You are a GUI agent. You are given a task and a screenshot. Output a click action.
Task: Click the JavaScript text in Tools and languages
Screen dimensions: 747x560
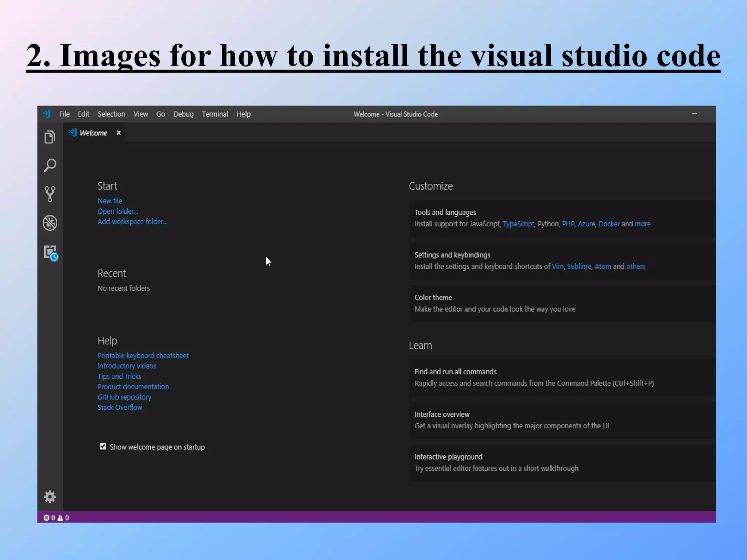pyautogui.click(x=485, y=224)
